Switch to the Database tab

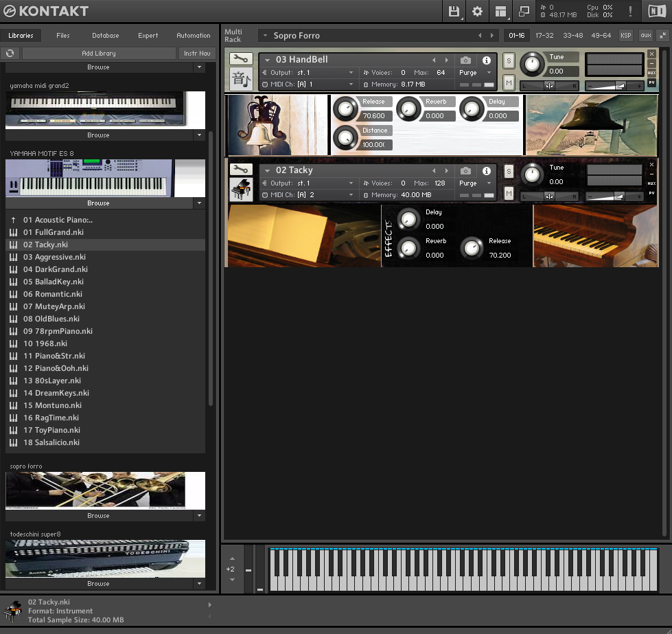coord(106,36)
